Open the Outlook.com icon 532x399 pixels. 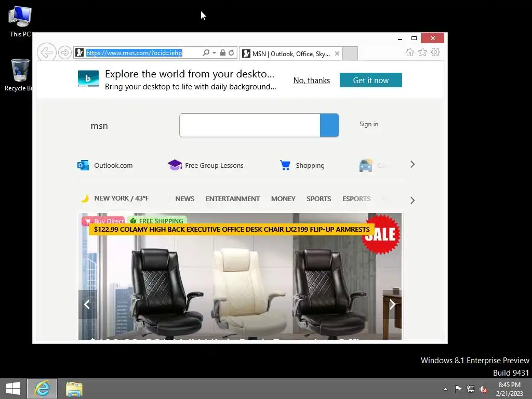tap(83, 165)
